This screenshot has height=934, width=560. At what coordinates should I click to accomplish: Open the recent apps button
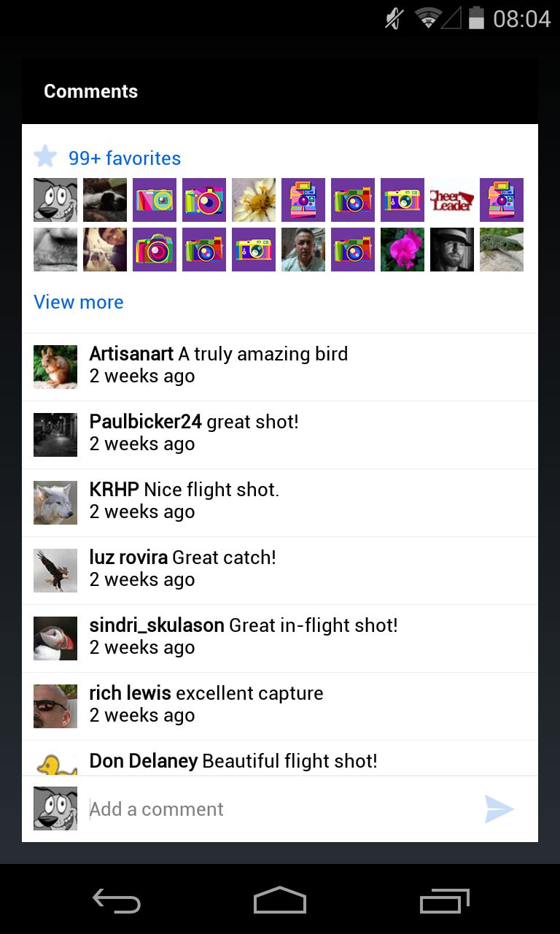445,901
